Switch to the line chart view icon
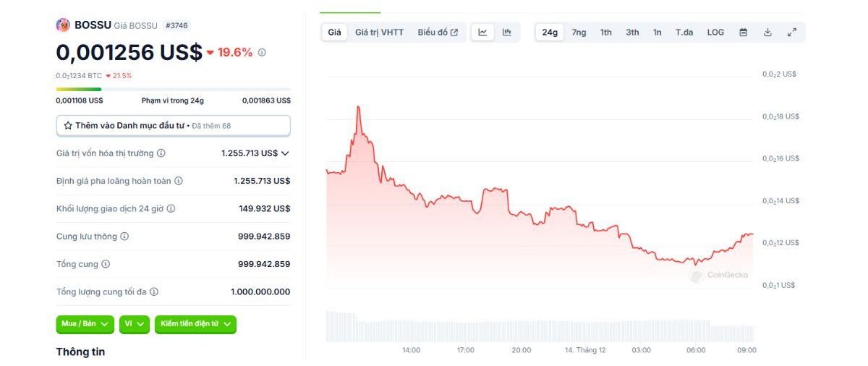The width and height of the screenshot is (868, 366). [x=482, y=33]
